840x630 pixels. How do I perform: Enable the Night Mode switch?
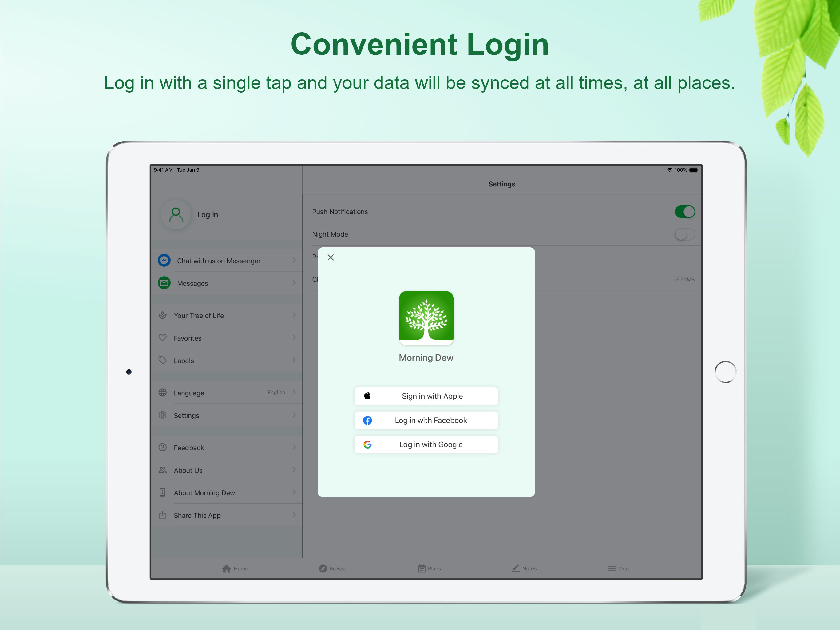point(685,234)
